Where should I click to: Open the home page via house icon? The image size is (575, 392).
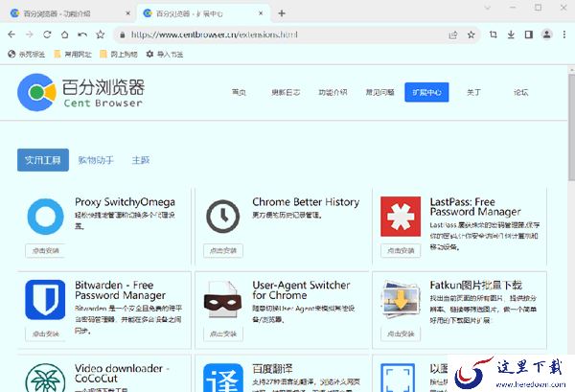(64, 35)
